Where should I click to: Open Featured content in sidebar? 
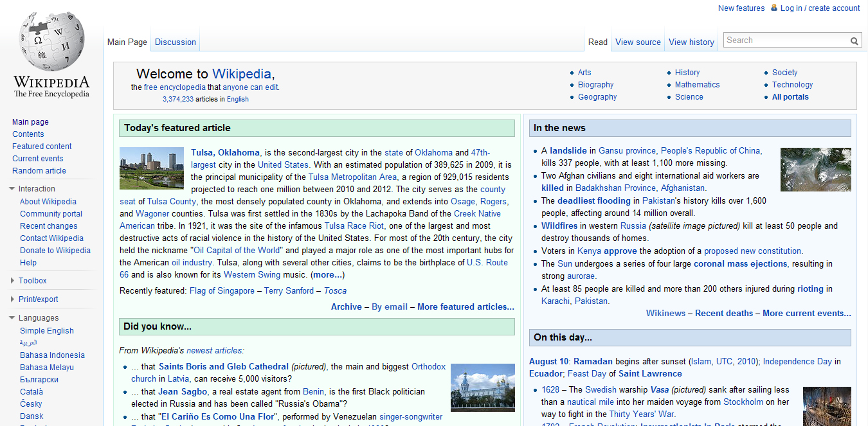pos(42,146)
